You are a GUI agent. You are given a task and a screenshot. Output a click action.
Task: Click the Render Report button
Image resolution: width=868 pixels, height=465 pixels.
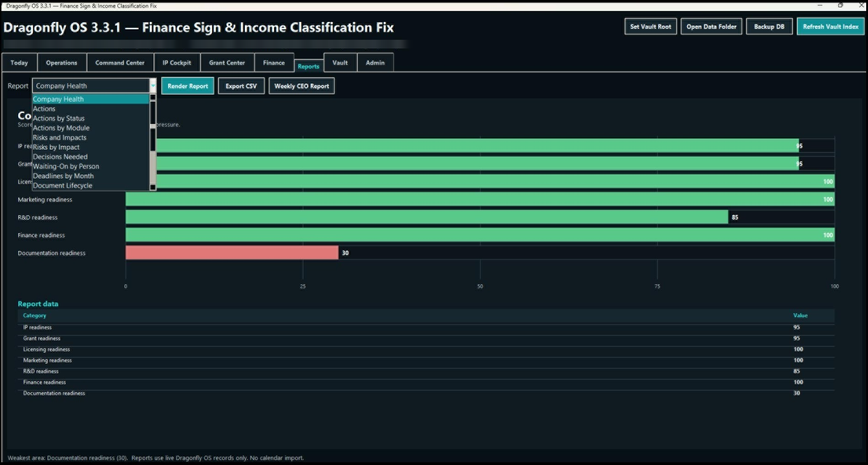pos(188,86)
